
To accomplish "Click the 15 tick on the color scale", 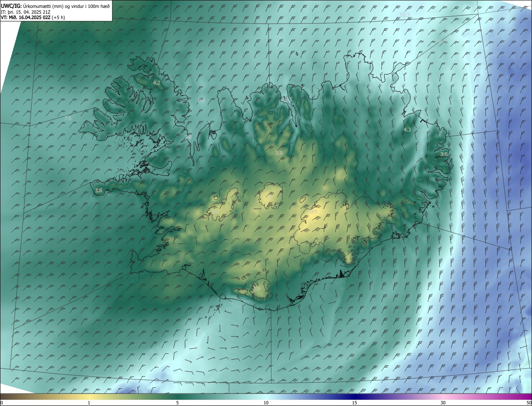I will tap(355, 403).
